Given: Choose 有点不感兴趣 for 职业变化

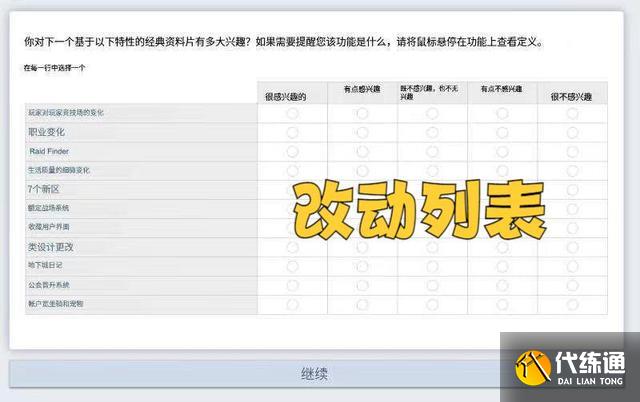Looking at the screenshot, I should 502,132.
